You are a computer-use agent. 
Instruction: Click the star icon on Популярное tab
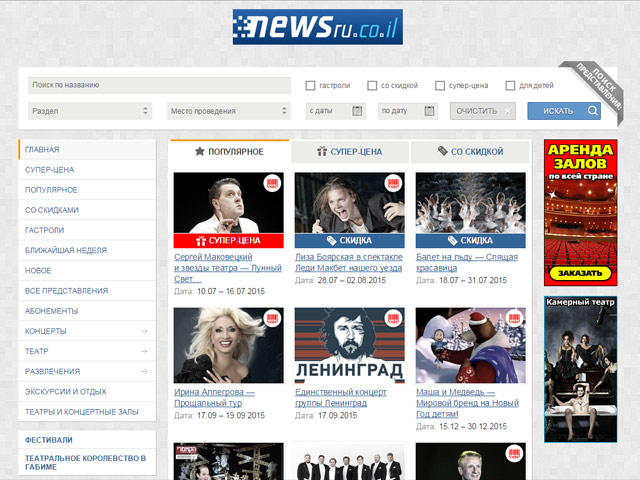tap(200, 151)
